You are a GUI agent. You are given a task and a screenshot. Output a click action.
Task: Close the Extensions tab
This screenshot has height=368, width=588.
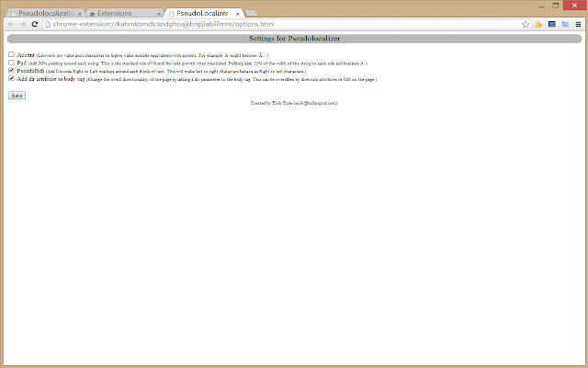pos(158,14)
